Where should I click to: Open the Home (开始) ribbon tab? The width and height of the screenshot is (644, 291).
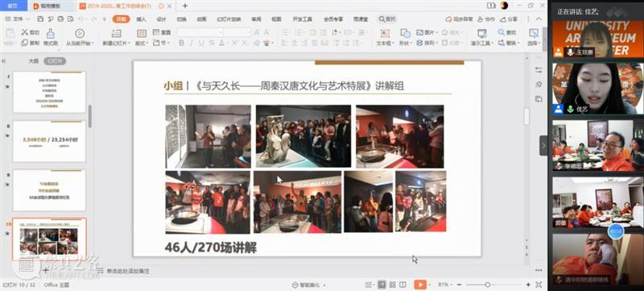[x=121, y=19]
